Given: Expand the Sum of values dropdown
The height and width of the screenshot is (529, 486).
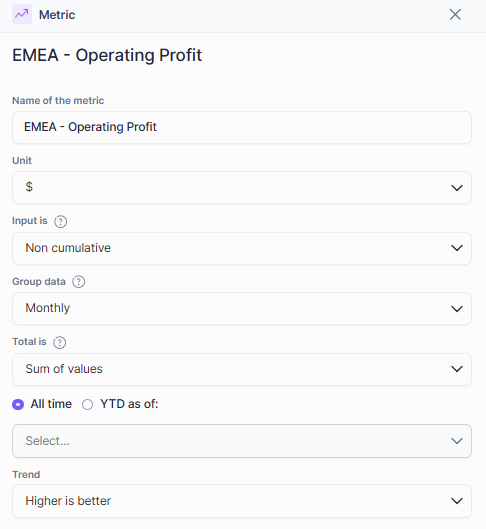Looking at the screenshot, I should 242,369.
